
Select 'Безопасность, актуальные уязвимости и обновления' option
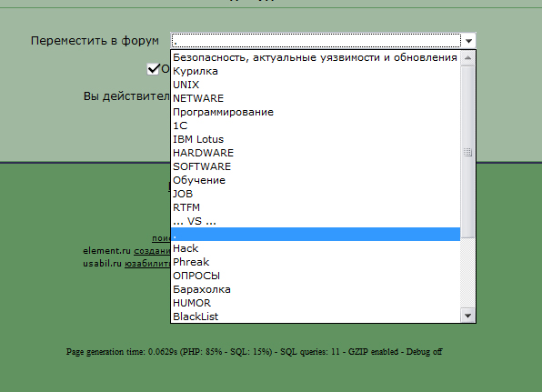tap(316, 57)
